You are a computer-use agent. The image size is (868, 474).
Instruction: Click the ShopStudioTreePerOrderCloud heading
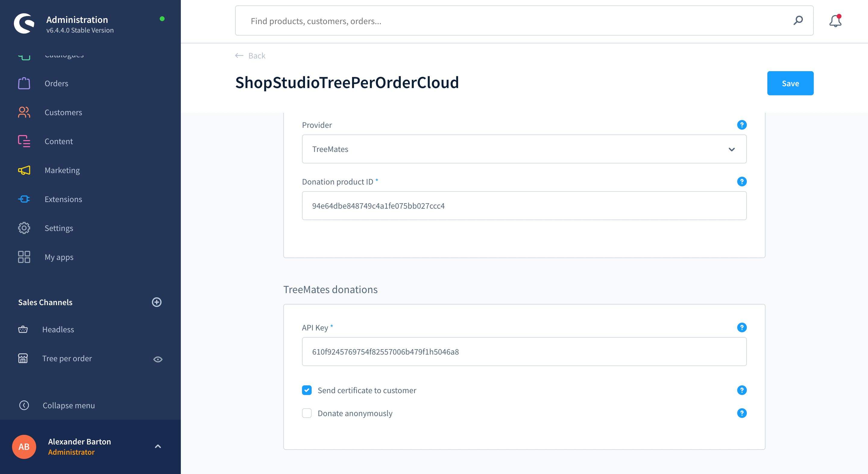click(347, 83)
